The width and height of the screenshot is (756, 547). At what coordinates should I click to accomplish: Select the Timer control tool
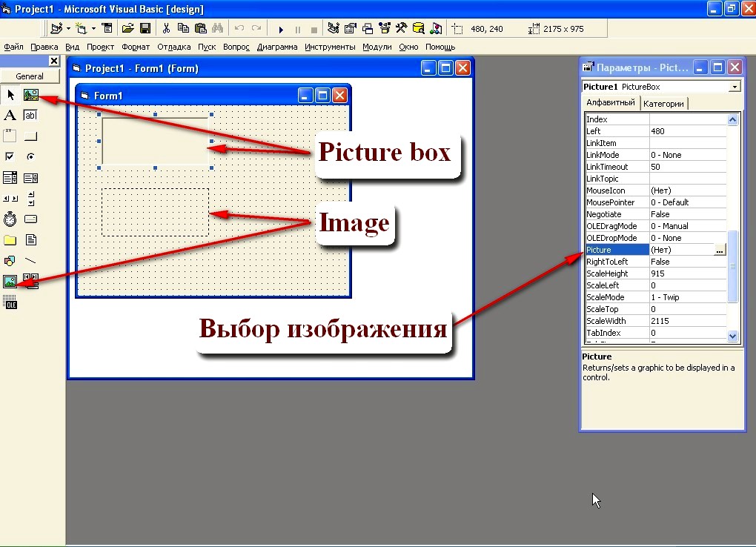10,219
